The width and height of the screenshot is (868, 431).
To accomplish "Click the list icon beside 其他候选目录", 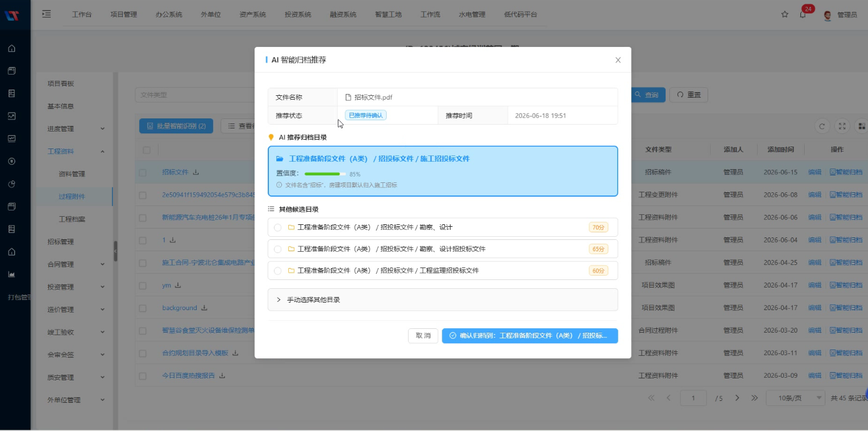I will (271, 209).
